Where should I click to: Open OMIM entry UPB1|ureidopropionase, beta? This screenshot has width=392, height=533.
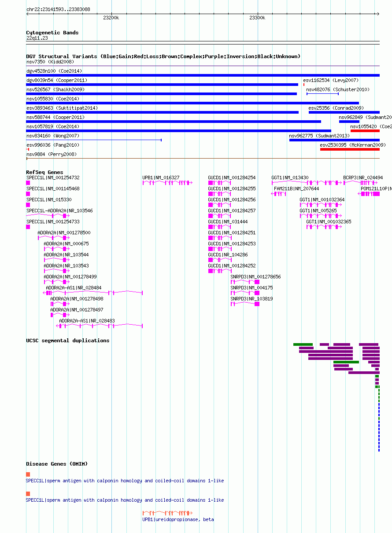[x=178, y=520]
